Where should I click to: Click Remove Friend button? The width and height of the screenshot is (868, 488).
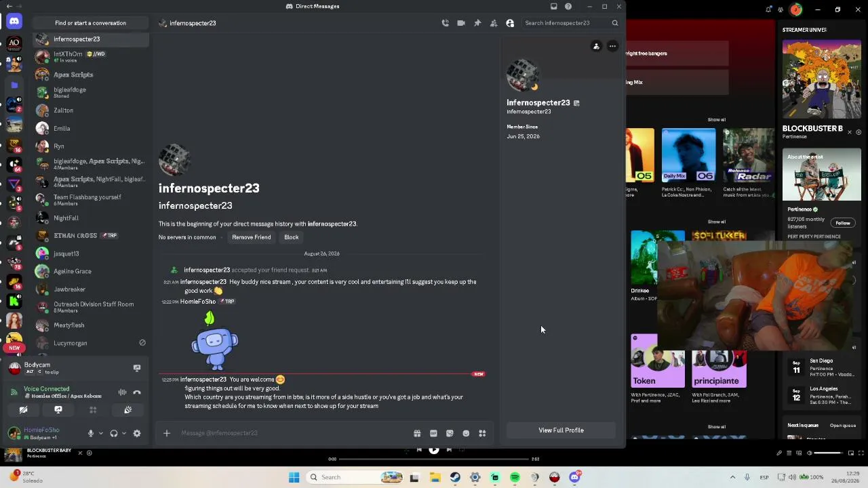point(251,237)
